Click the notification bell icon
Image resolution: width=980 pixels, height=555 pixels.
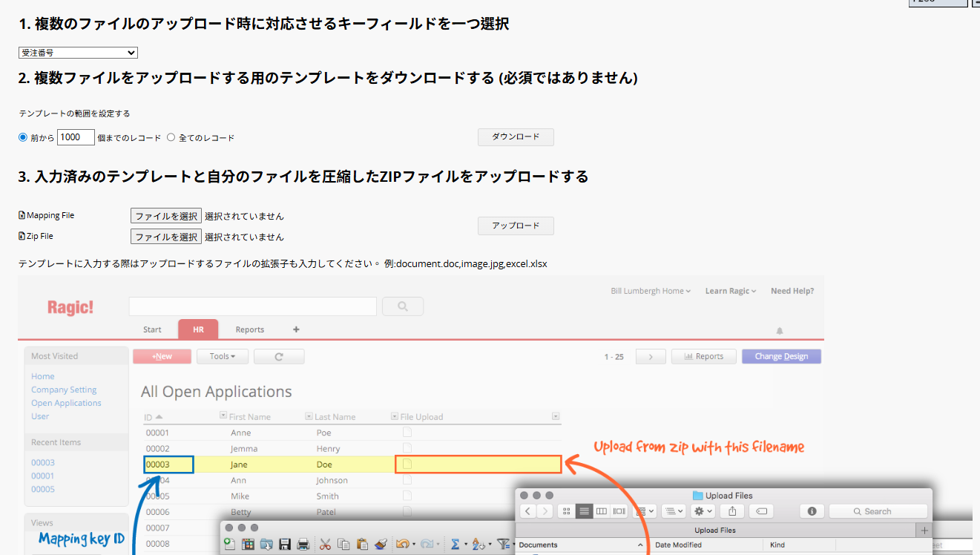pos(779,331)
